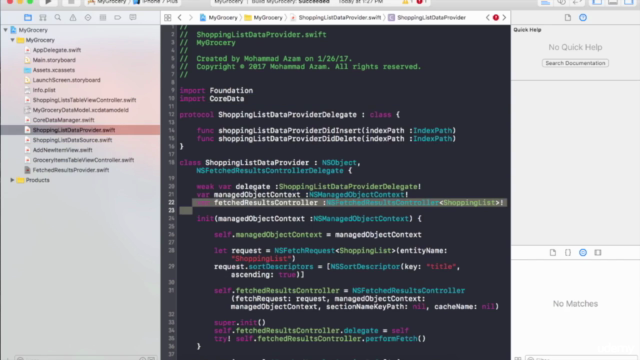Go back in editor history
The width and height of the screenshot is (640, 360).
(180, 18)
